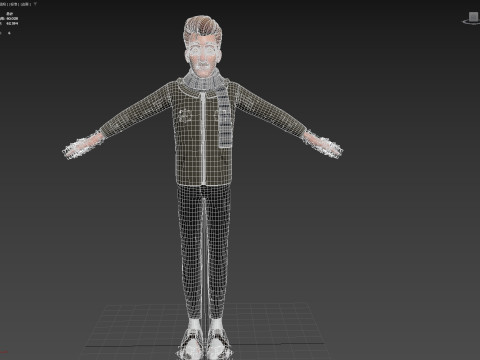
Task: Open the viewport filter funnel icon
Action: (x=35, y=4)
